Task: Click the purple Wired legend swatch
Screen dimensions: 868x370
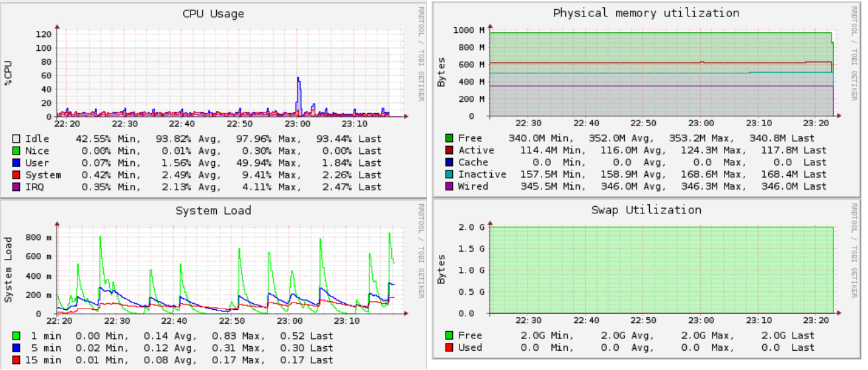Action: (449, 186)
